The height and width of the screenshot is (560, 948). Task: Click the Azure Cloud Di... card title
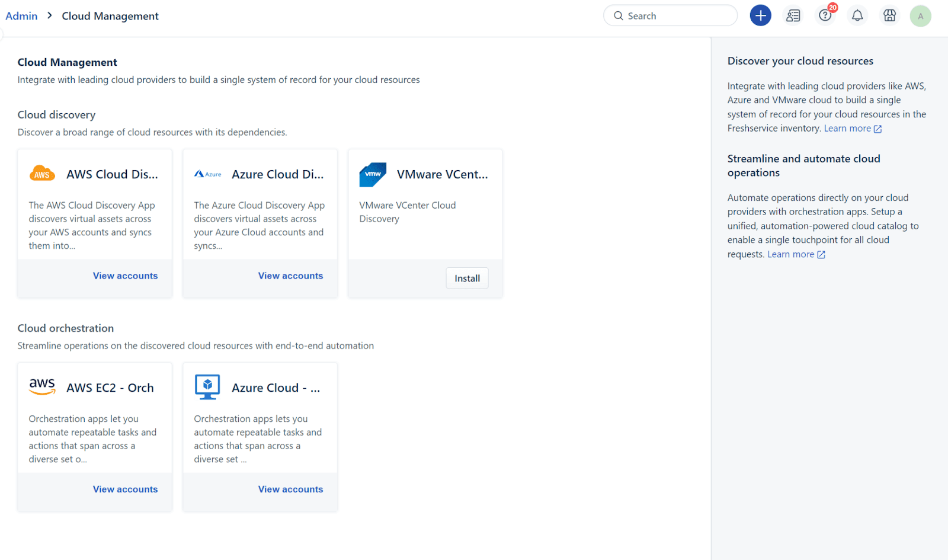pyautogui.click(x=277, y=174)
